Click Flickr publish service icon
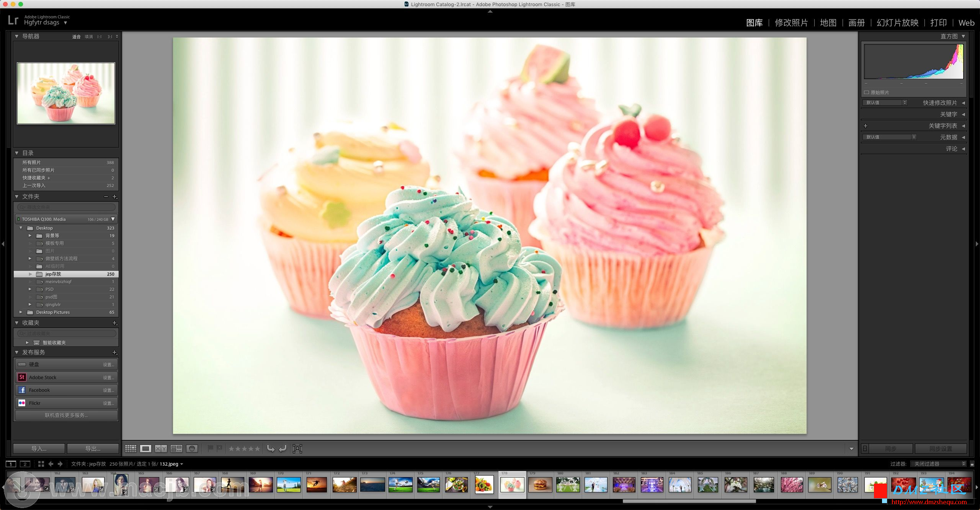Image resolution: width=980 pixels, height=510 pixels. click(x=22, y=403)
